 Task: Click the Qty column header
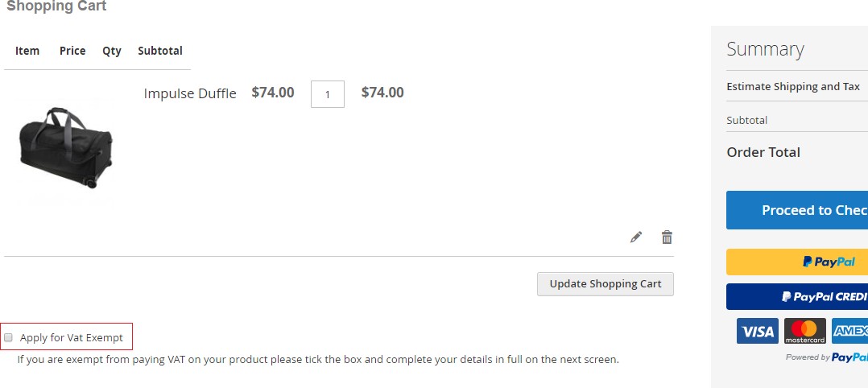tap(112, 51)
